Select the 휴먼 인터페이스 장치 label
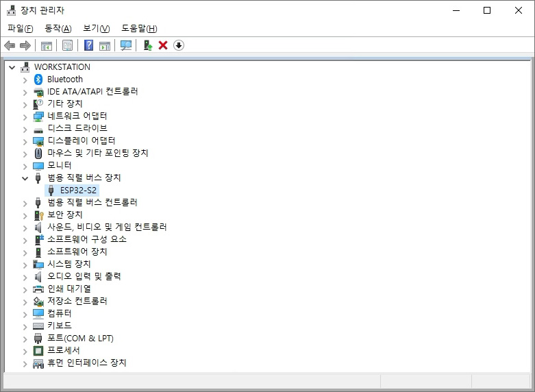Image resolution: width=535 pixels, height=392 pixels. [x=87, y=363]
